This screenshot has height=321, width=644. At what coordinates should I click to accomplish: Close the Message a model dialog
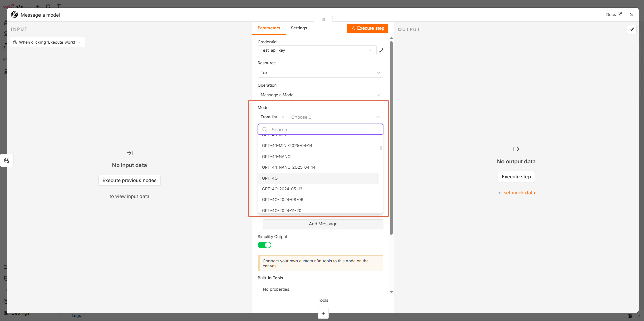(x=632, y=15)
